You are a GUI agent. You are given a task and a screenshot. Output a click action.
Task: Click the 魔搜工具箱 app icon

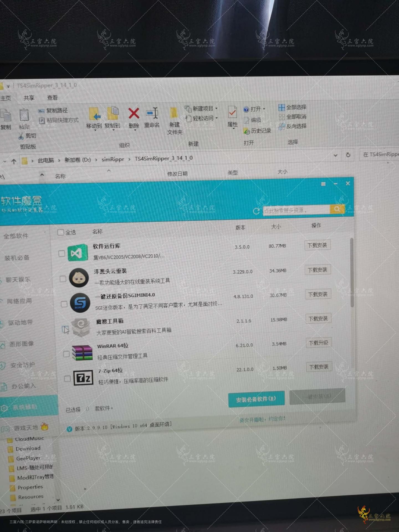[81, 327]
